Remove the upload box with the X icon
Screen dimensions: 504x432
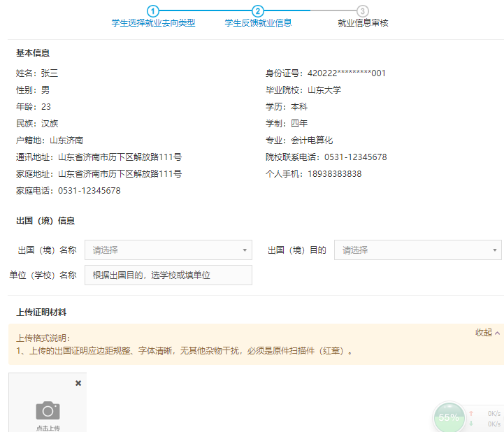pyautogui.click(x=78, y=383)
